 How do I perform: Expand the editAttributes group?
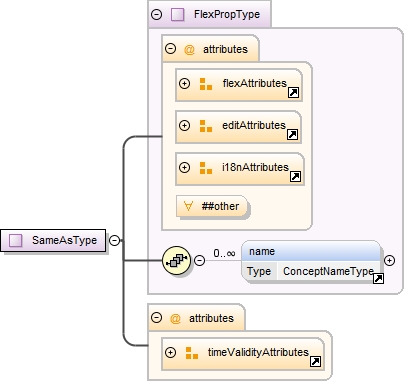(x=184, y=125)
